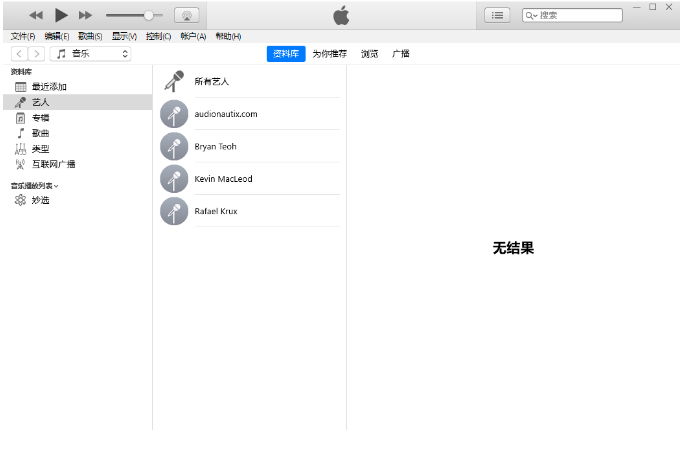Image resolution: width=684 pixels, height=450 pixels.
Task: Go back with the left arrow
Action: point(19,54)
